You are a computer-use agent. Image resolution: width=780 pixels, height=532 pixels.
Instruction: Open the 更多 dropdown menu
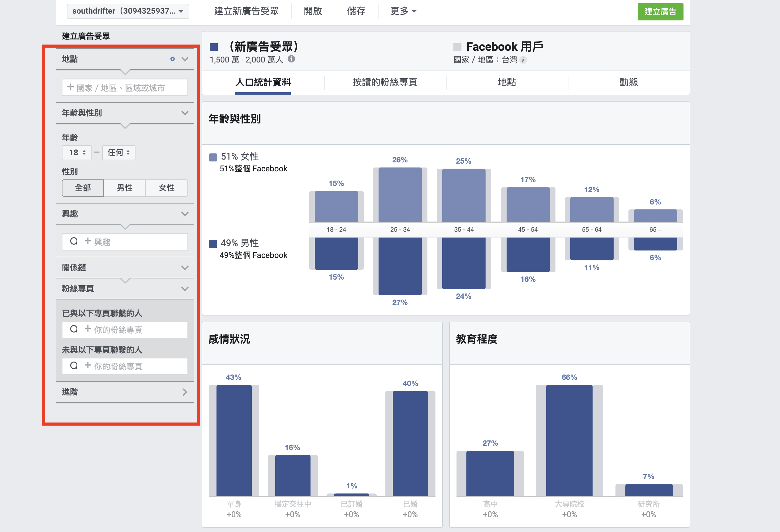[x=403, y=11]
